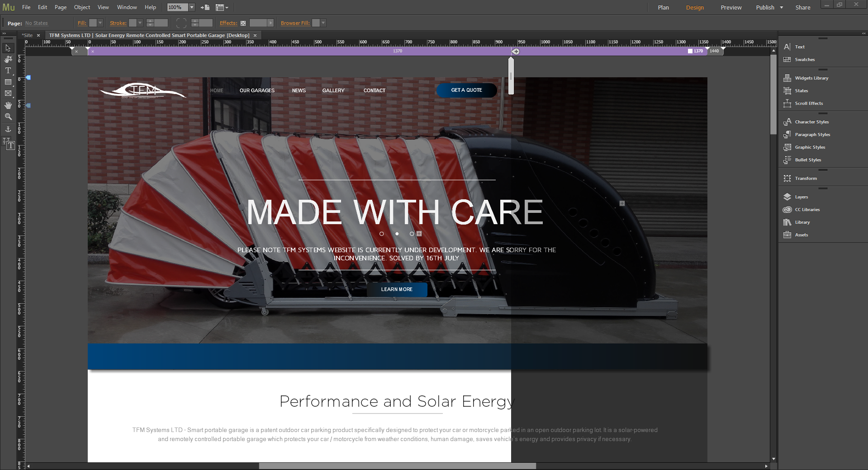The image size is (868, 470).
Task: Select the Selection arrow tool
Action: pyautogui.click(x=8, y=48)
